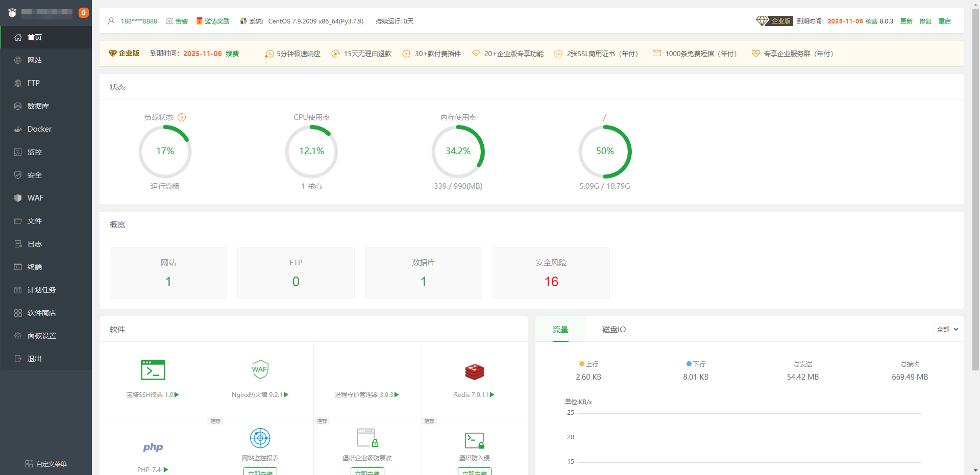
Task: Click 续费 link in the top right bar
Action: pos(871,21)
